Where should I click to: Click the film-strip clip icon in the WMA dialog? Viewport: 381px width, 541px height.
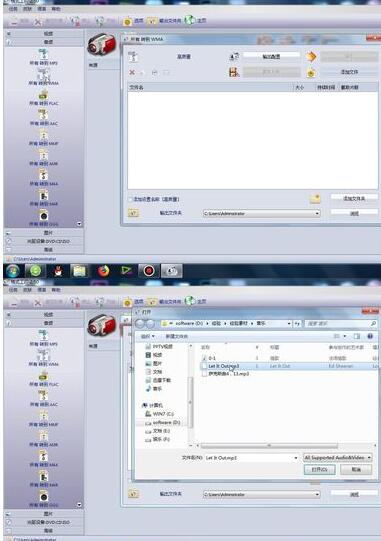[x=234, y=72]
